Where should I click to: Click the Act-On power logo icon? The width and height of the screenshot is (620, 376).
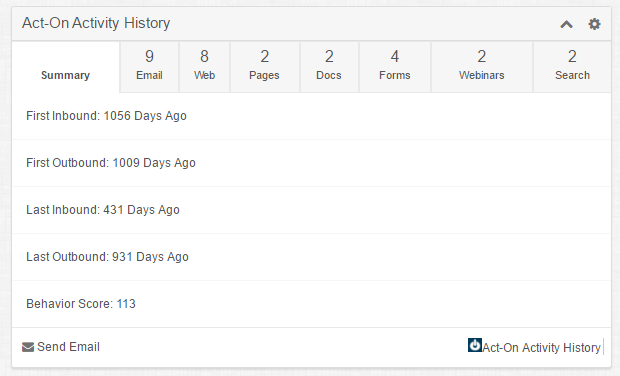point(474,345)
